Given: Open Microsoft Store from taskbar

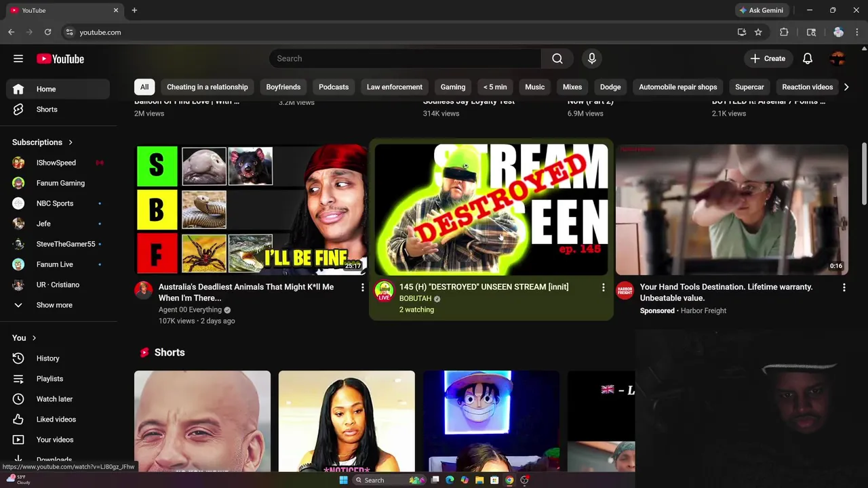Looking at the screenshot, I should (494, 480).
